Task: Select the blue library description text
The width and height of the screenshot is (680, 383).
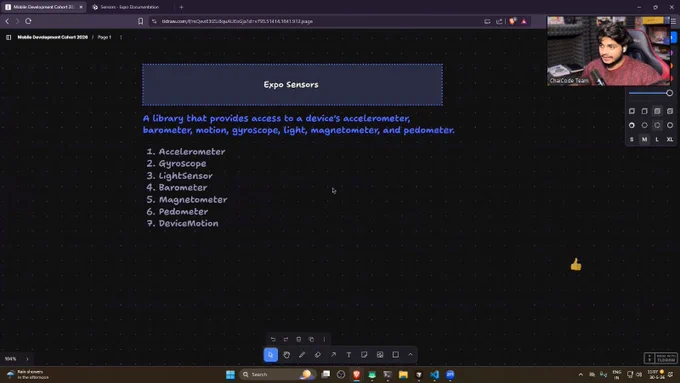Action: click(x=298, y=124)
